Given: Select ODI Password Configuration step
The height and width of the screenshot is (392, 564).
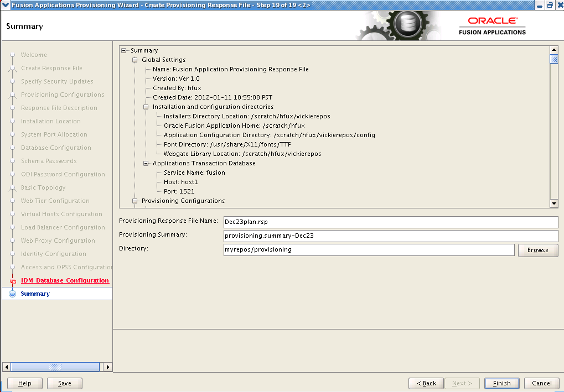Looking at the screenshot, I should 63,175.
